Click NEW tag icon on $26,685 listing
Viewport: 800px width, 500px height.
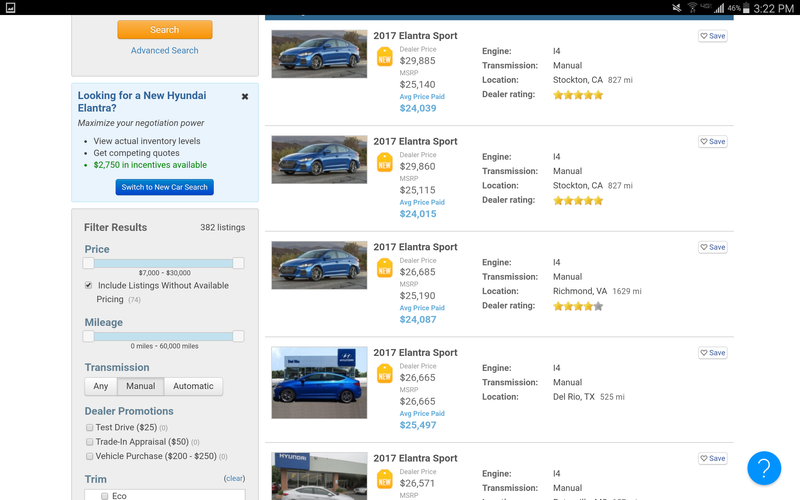point(385,268)
